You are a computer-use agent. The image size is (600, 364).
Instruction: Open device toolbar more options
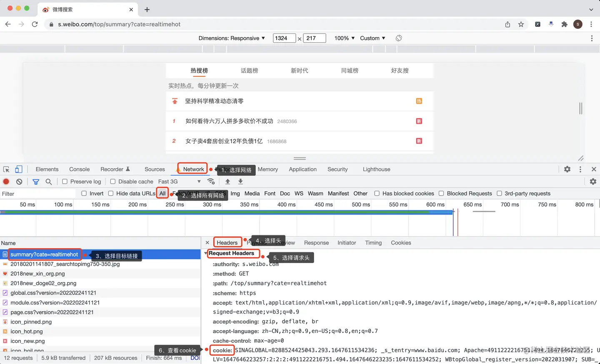pyautogui.click(x=592, y=38)
